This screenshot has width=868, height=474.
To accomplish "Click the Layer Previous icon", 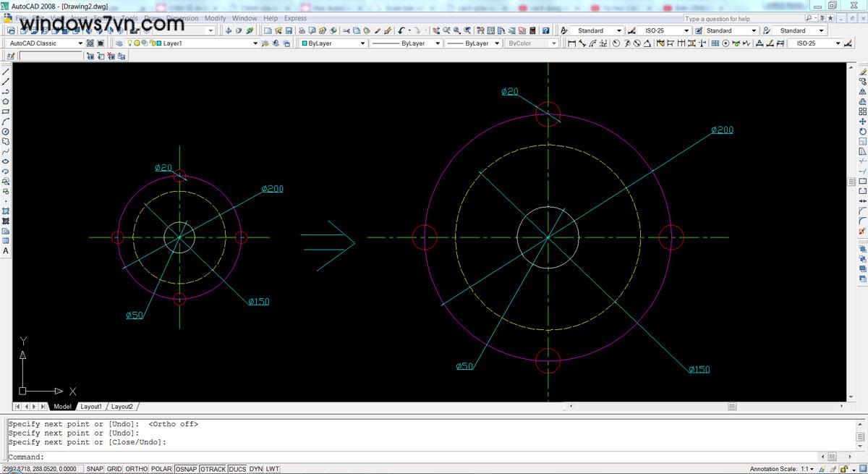I will (276, 43).
